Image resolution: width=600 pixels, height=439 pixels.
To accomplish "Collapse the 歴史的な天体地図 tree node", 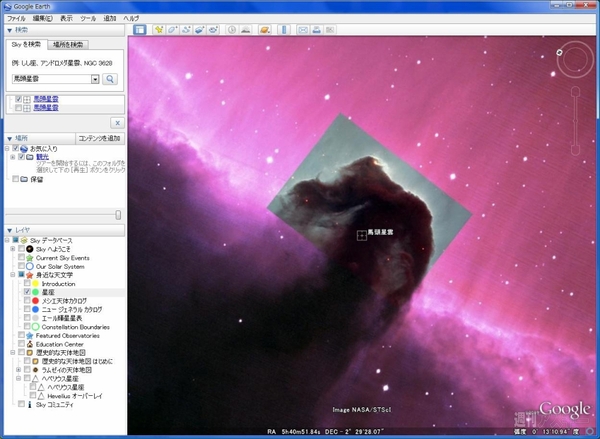I will point(13,353).
